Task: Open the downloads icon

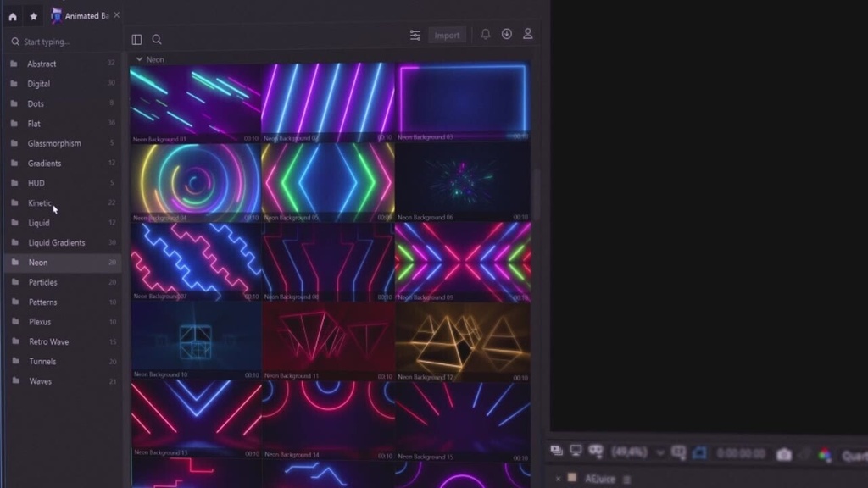Action: click(507, 34)
